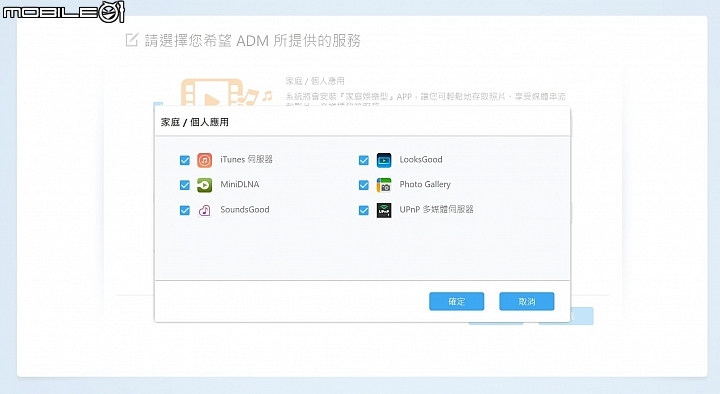Image resolution: width=720 pixels, height=394 pixels.
Task: Uncheck the Photo Gallery checkbox
Action: point(364,185)
